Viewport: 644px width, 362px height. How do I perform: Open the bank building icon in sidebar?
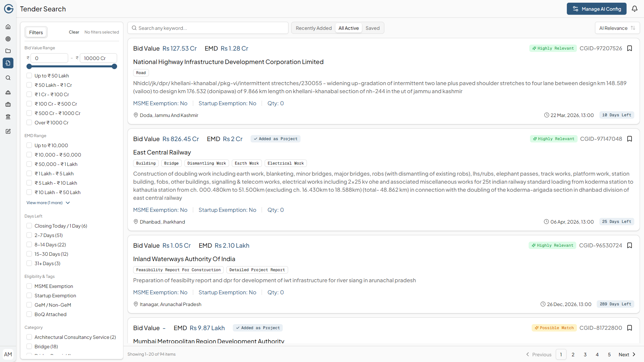[8, 117]
